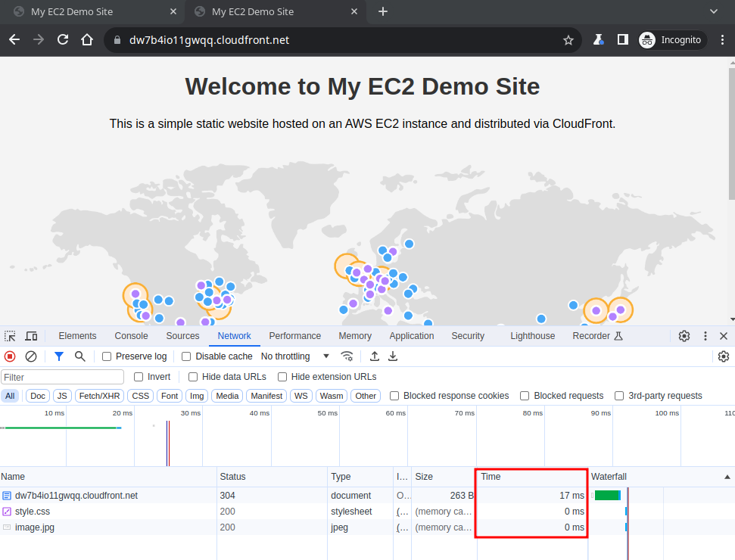This screenshot has height=560, width=735.
Task: Open the No throttling dropdown
Action: [x=295, y=356]
